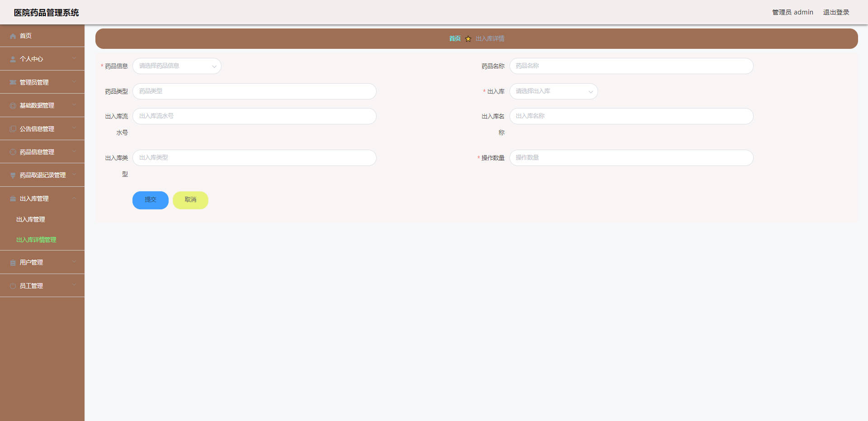
Task: Focus the 药品名称 input field
Action: 631,66
